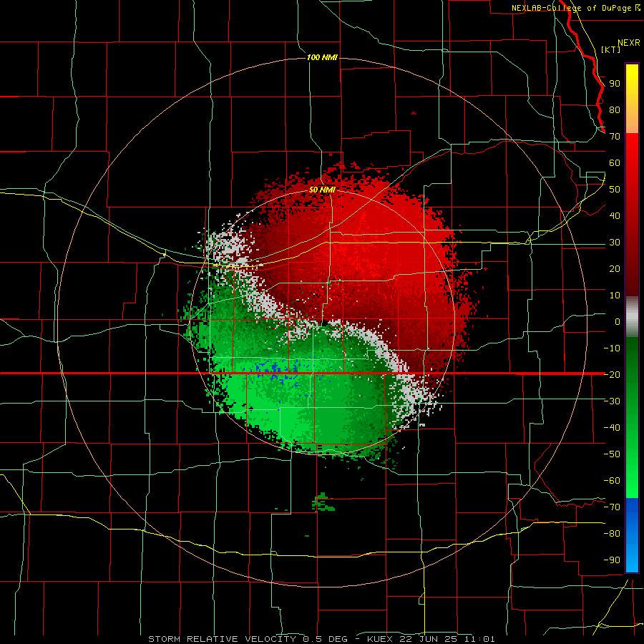
Task: Click the blue bottom segment of the color bar
Action: 632,535
